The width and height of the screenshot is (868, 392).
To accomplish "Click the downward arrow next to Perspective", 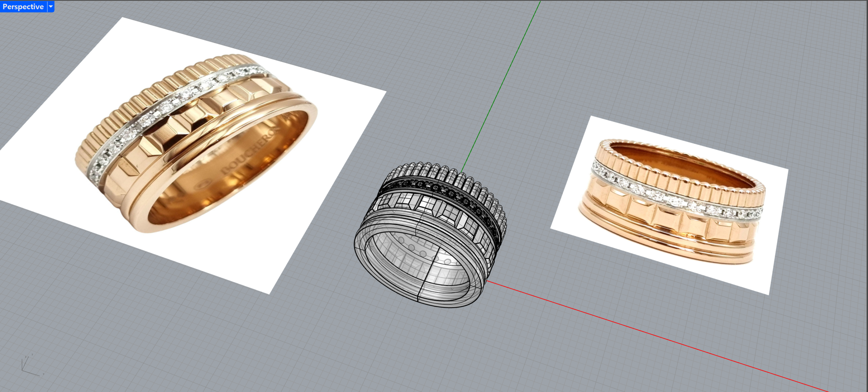I will coord(50,6).
